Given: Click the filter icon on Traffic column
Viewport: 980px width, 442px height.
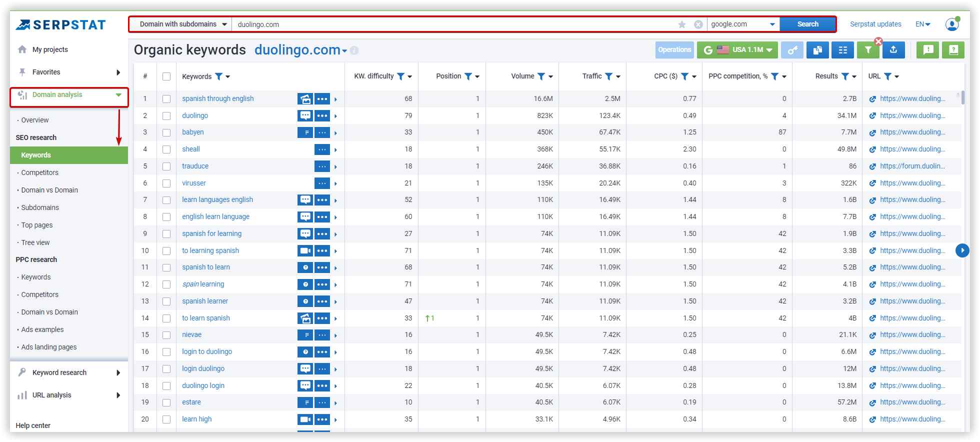Looking at the screenshot, I should (608, 76).
